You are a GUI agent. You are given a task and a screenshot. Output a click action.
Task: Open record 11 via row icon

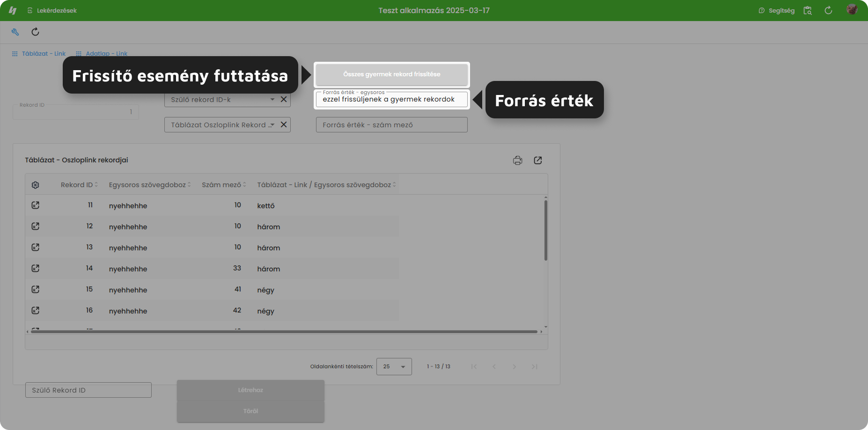point(36,205)
